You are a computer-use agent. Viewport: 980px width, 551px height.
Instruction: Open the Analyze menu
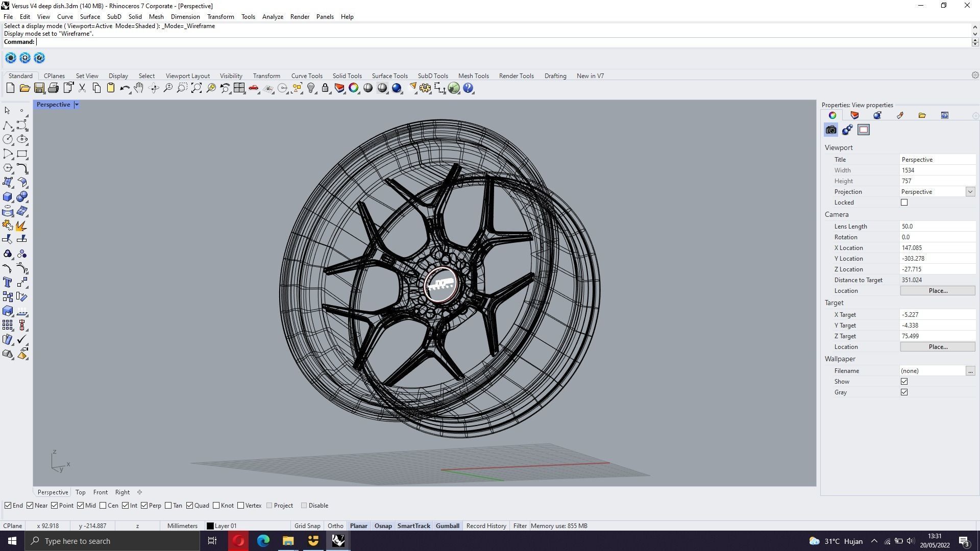[273, 17]
